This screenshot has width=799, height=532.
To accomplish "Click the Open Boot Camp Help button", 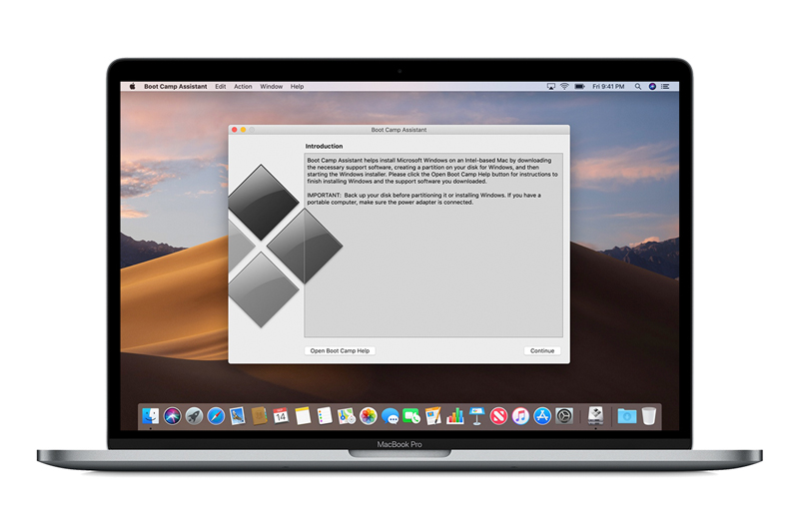I will pyautogui.click(x=340, y=350).
